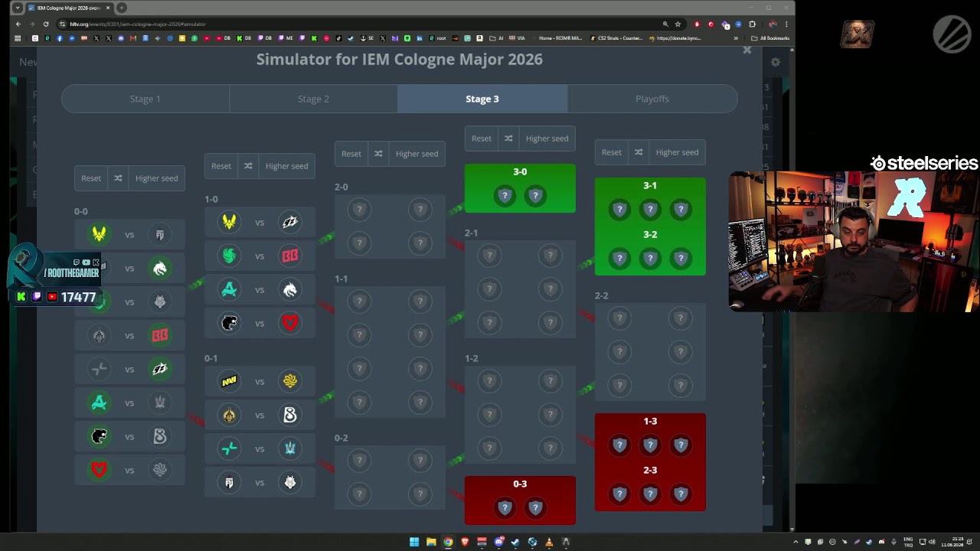Shuffle picks for the 1-0 and 0-1 round
Screen dimensions: 980x551
[248, 166]
